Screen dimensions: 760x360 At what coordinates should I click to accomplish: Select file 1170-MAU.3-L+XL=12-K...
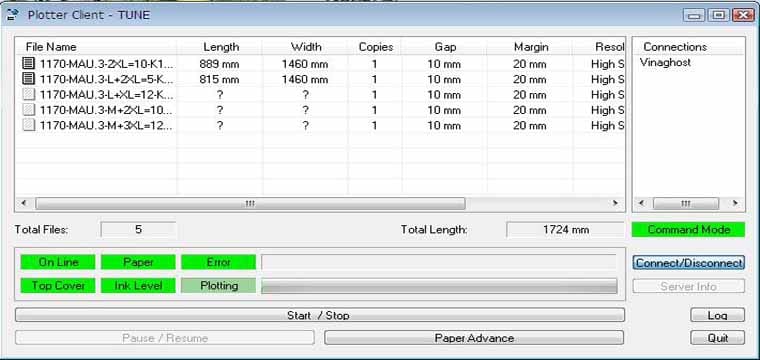pos(106,94)
